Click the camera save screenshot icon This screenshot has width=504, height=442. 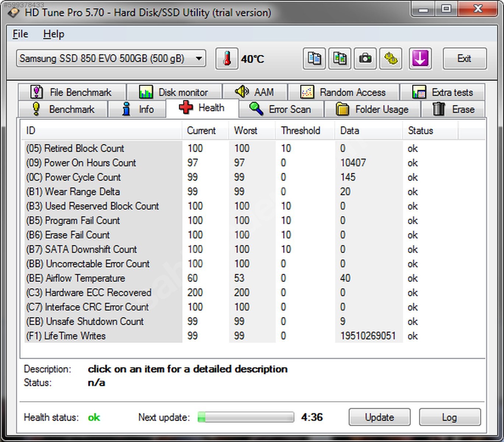pos(365,59)
